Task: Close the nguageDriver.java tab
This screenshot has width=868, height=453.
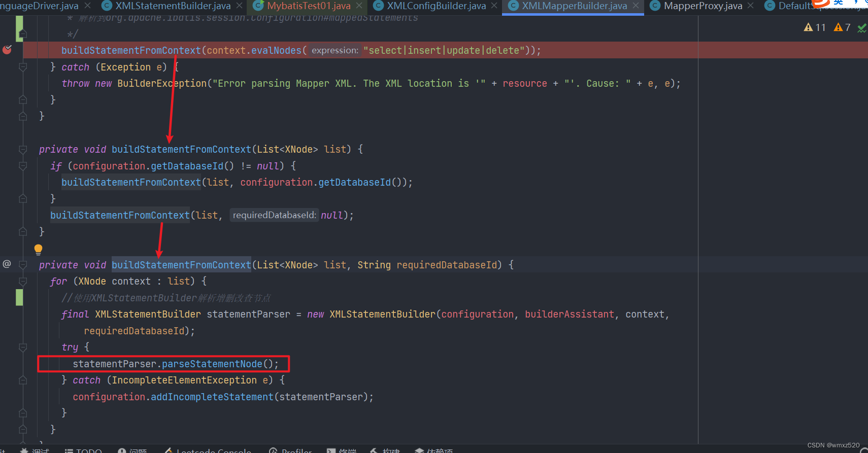Action: 88,6
